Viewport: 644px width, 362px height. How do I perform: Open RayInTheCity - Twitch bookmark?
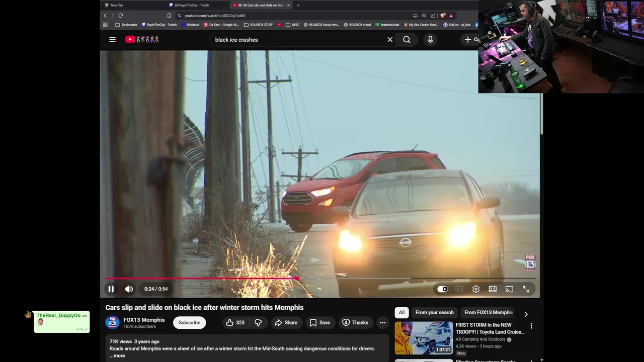tap(159, 25)
